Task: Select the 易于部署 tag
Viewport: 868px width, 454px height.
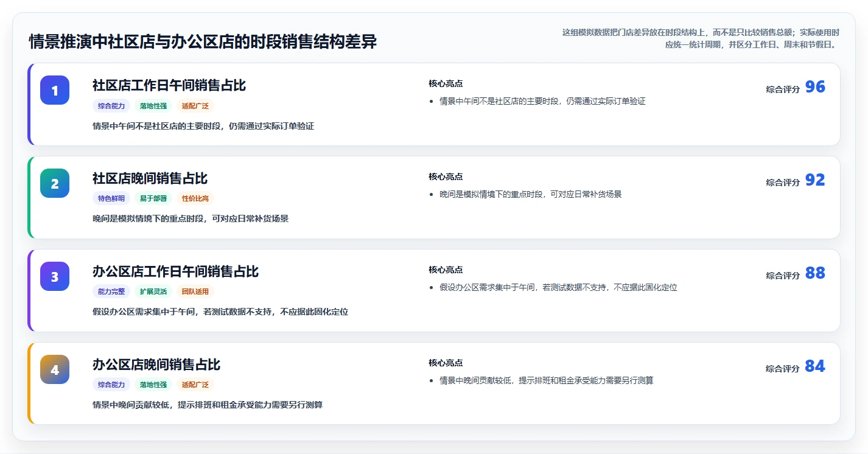Action: (x=153, y=198)
